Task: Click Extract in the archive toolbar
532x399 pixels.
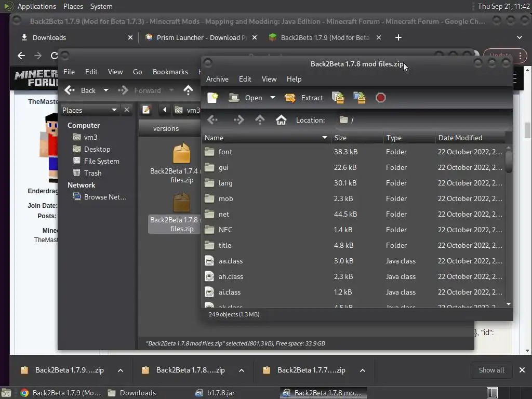Action: (x=303, y=98)
